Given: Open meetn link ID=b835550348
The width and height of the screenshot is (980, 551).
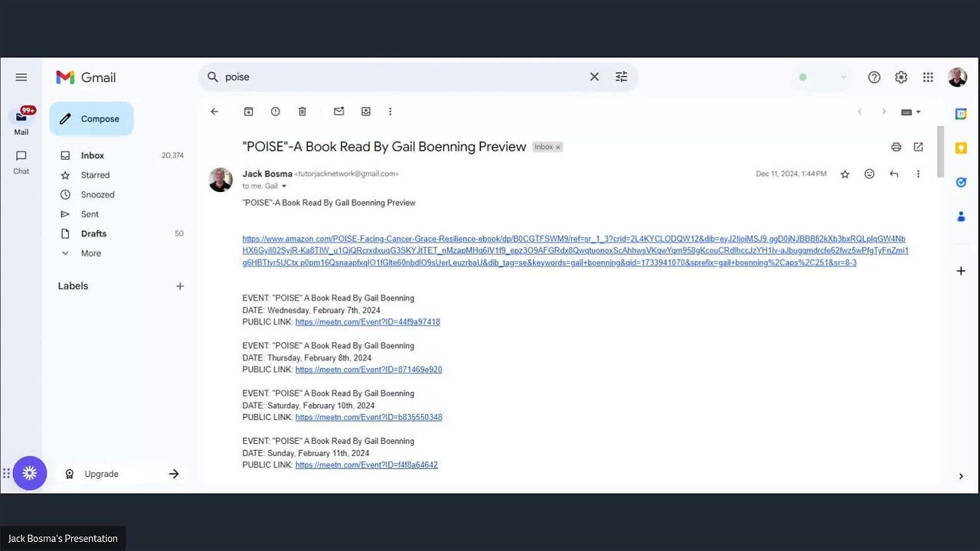Looking at the screenshot, I should pyautogui.click(x=368, y=417).
